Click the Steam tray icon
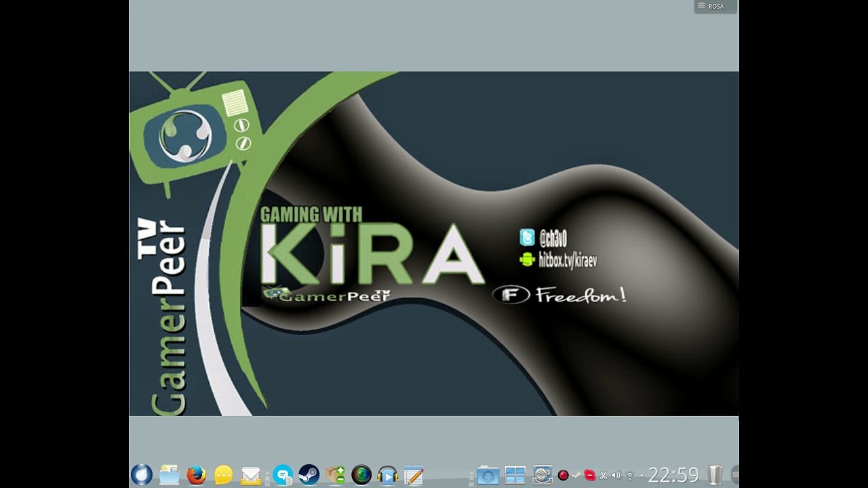 pos(576,476)
